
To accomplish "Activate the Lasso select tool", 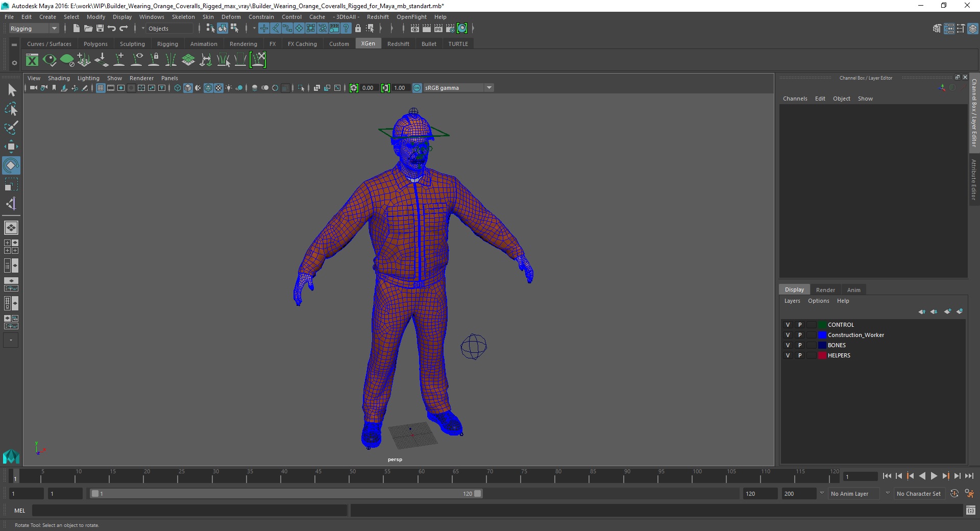I will tap(11, 109).
